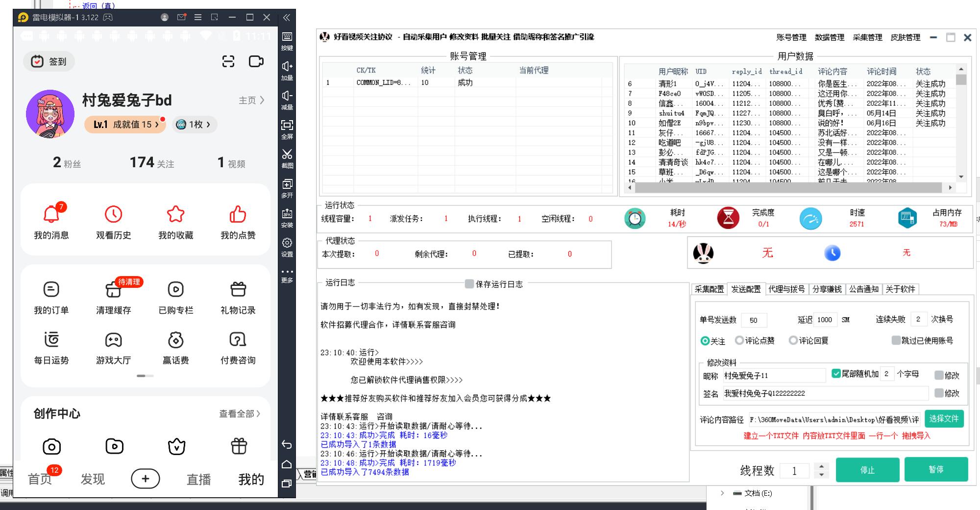Switch to the 采集配置 tab
The width and height of the screenshot is (980, 510).
click(709, 289)
